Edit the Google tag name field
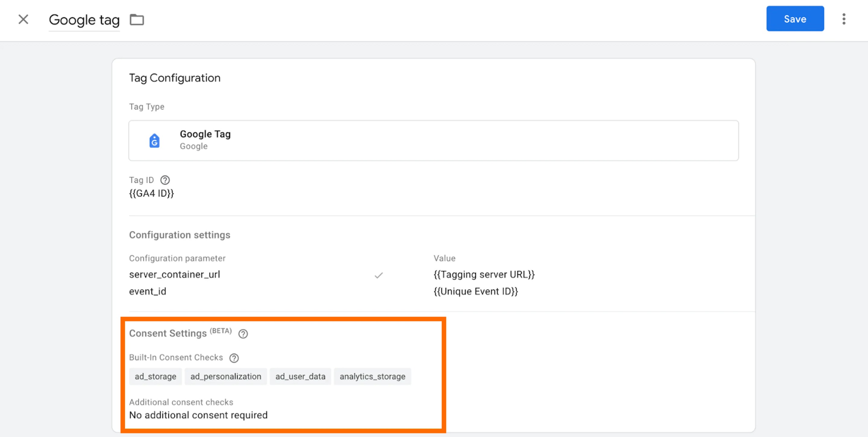This screenshot has width=868, height=437. [x=84, y=20]
